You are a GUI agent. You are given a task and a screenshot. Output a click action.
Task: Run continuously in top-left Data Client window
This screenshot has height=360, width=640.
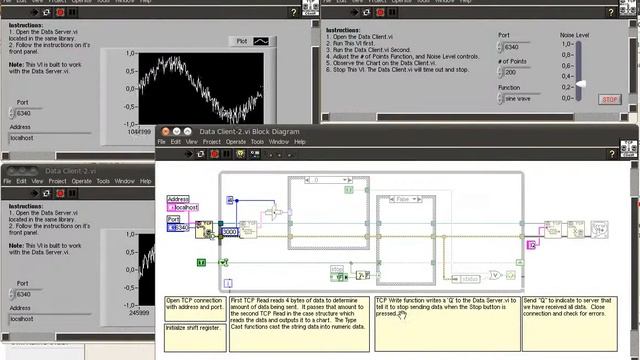[x=47, y=12]
